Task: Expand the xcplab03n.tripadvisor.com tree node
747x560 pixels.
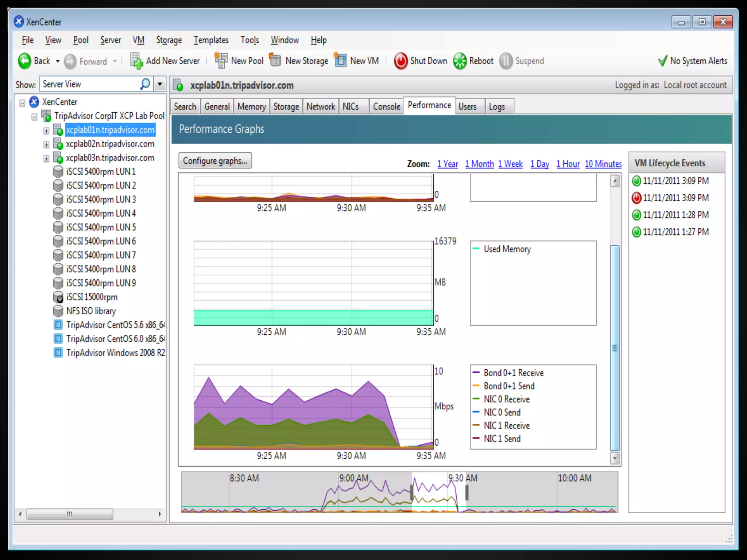Action: 46,159
